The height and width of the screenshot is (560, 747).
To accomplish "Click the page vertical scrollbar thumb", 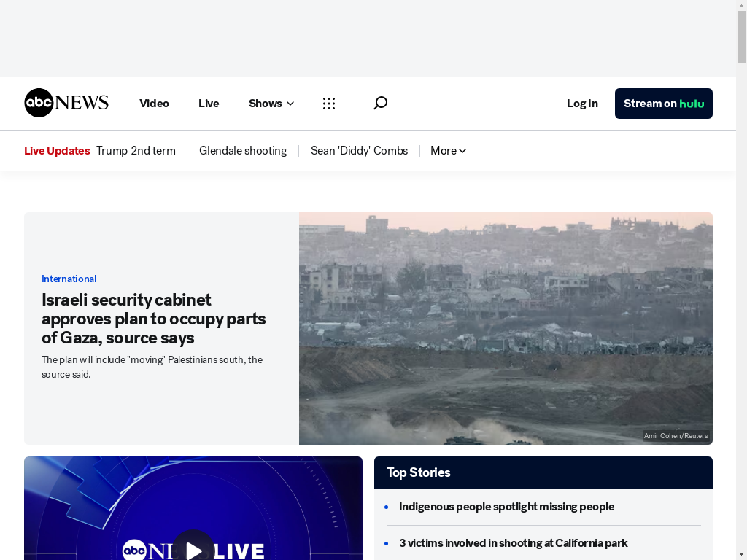I will click(x=741, y=37).
